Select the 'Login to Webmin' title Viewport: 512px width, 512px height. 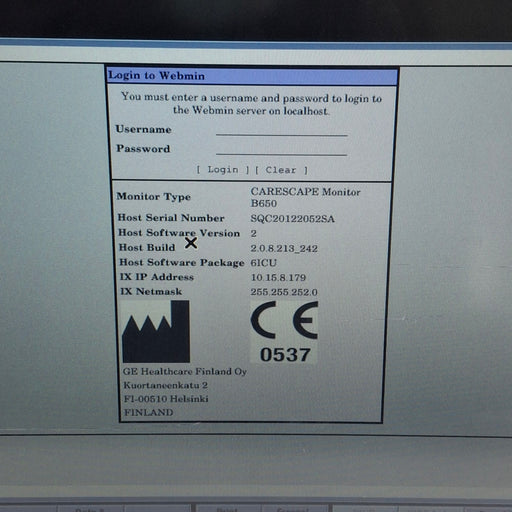point(156,76)
